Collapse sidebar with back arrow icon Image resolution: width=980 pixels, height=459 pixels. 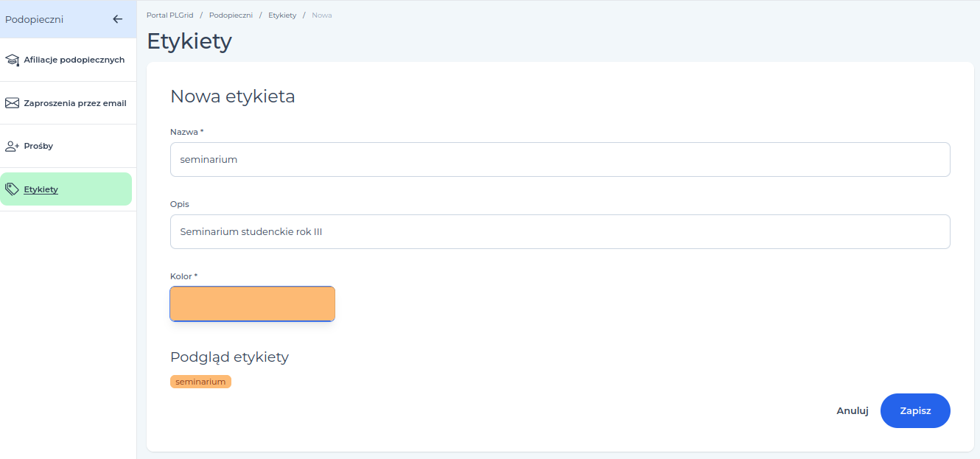pos(117,19)
